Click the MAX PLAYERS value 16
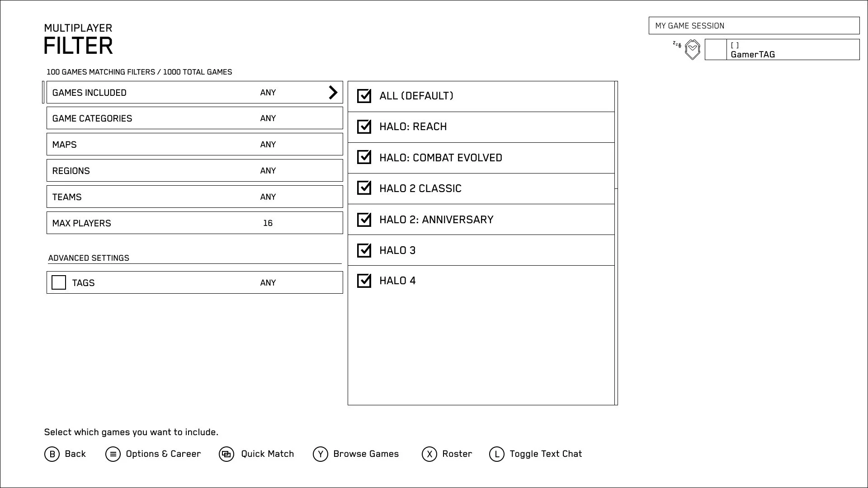 [x=268, y=223]
